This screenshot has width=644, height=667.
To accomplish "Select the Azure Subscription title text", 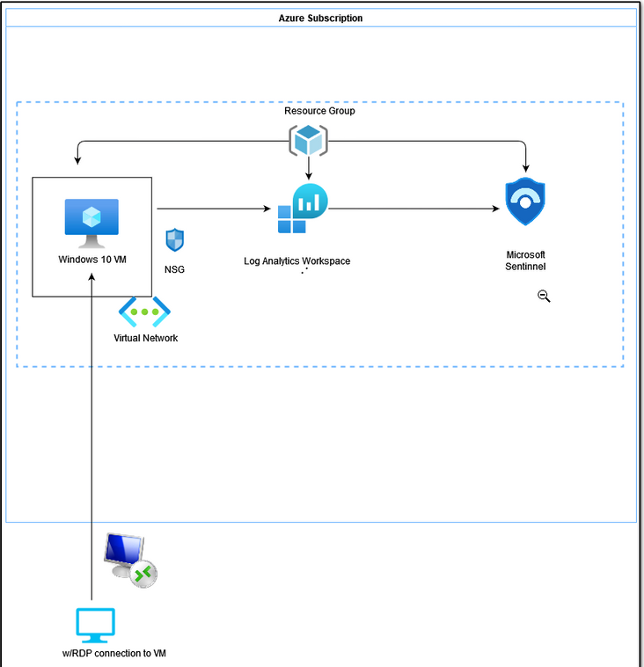I will pos(321,18).
